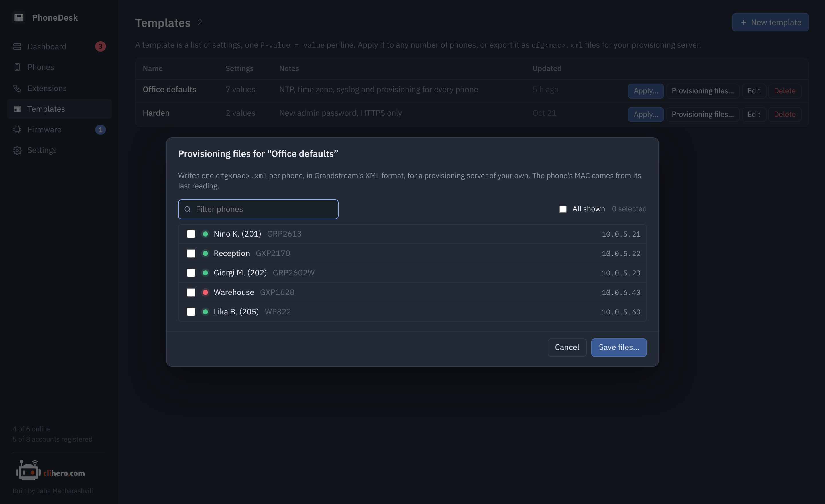This screenshot has width=825, height=504.
Task: Click the clihero.com link text
Action: tap(64, 473)
